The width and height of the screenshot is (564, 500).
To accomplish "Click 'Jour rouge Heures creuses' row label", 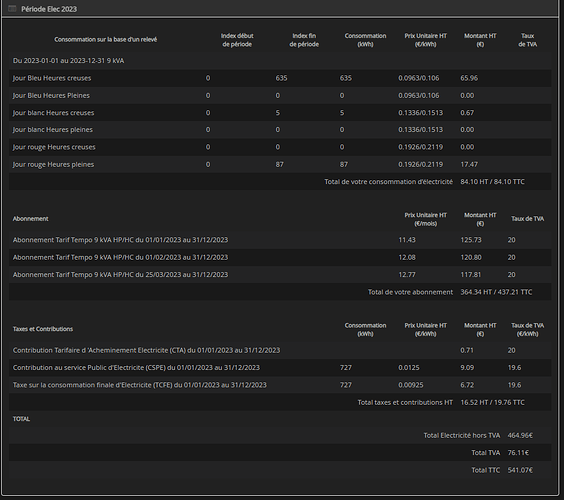I will [x=54, y=147].
